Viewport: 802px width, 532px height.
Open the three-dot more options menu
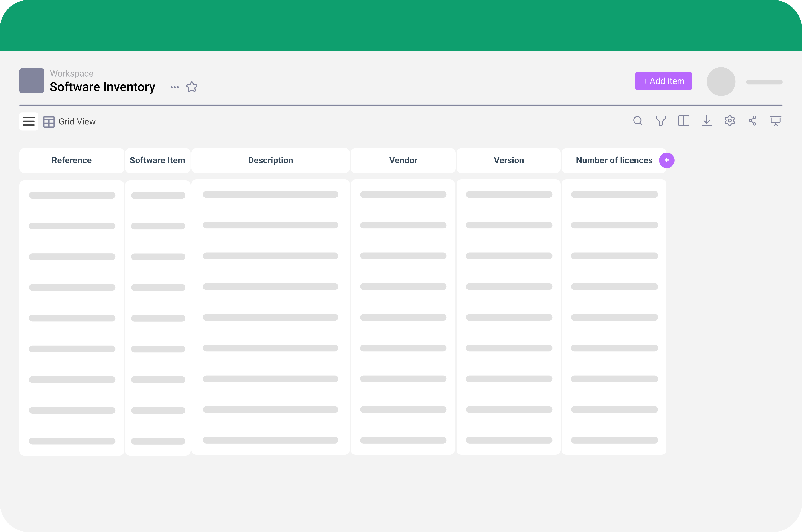pyautogui.click(x=174, y=87)
